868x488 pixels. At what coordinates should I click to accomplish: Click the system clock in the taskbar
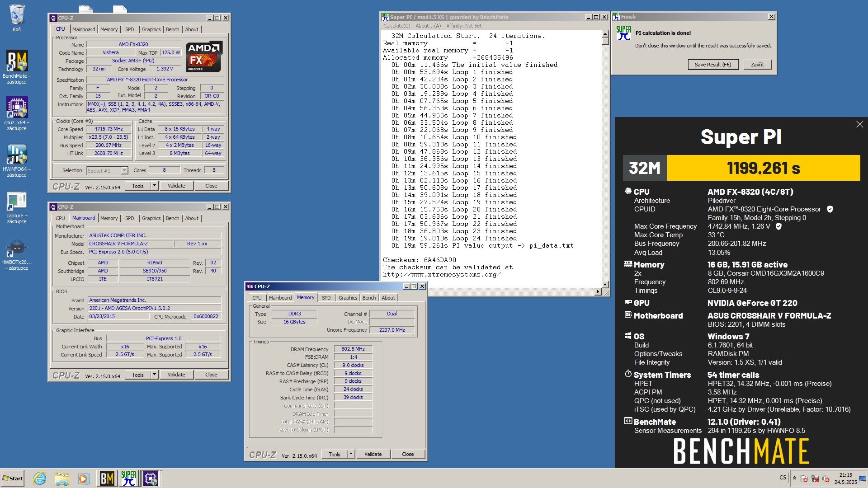point(845,479)
